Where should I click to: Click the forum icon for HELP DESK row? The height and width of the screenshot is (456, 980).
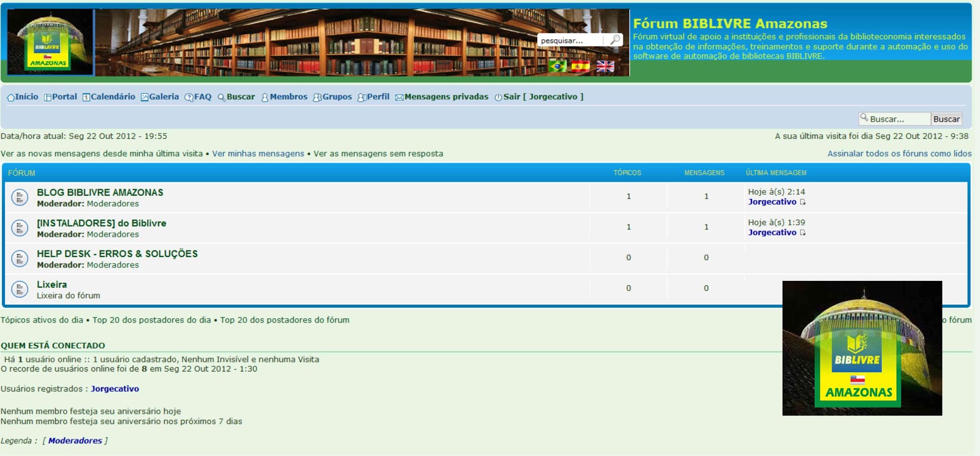point(20,258)
